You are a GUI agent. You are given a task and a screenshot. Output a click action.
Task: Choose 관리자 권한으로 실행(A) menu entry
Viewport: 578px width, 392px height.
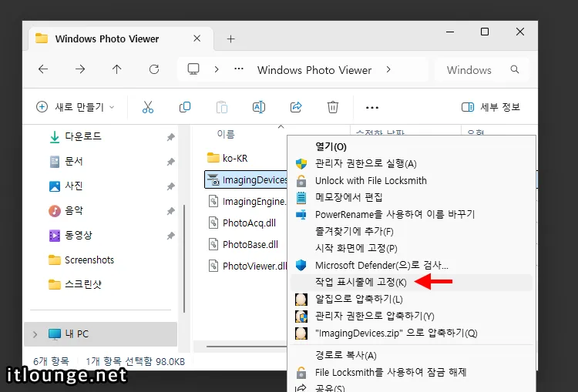point(365,163)
